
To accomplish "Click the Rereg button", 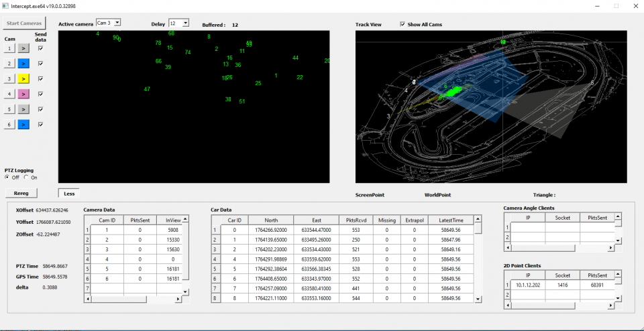I will point(21,193).
